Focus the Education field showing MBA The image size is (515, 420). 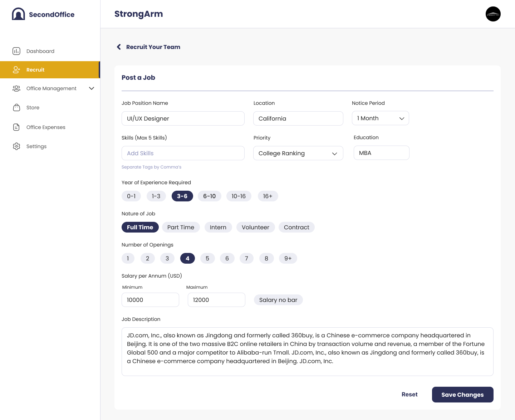(x=382, y=153)
